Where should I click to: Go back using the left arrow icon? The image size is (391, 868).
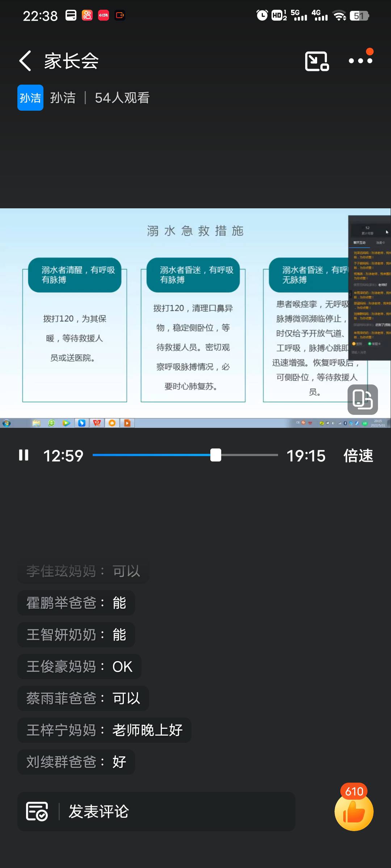pyautogui.click(x=25, y=61)
